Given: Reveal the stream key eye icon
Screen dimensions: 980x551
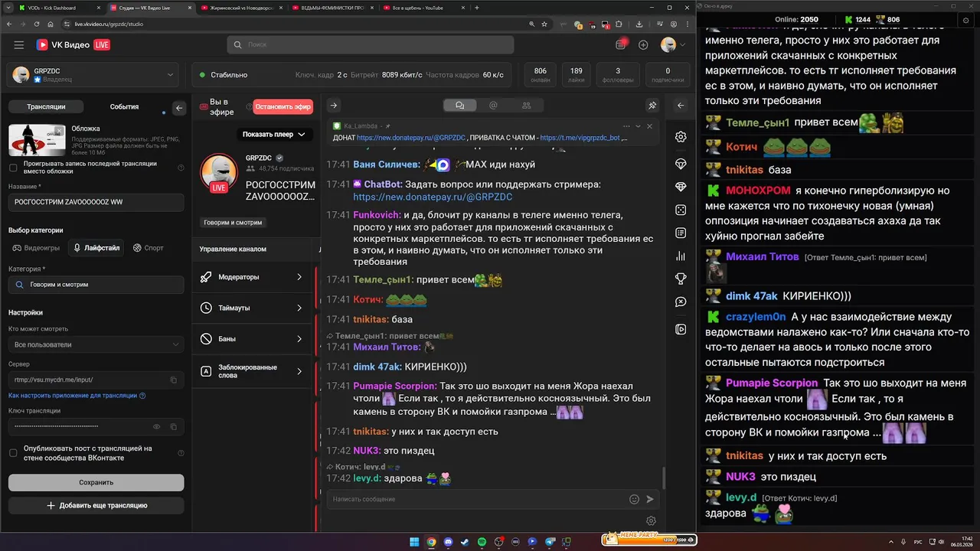Looking at the screenshot, I should pyautogui.click(x=157, y=426).
